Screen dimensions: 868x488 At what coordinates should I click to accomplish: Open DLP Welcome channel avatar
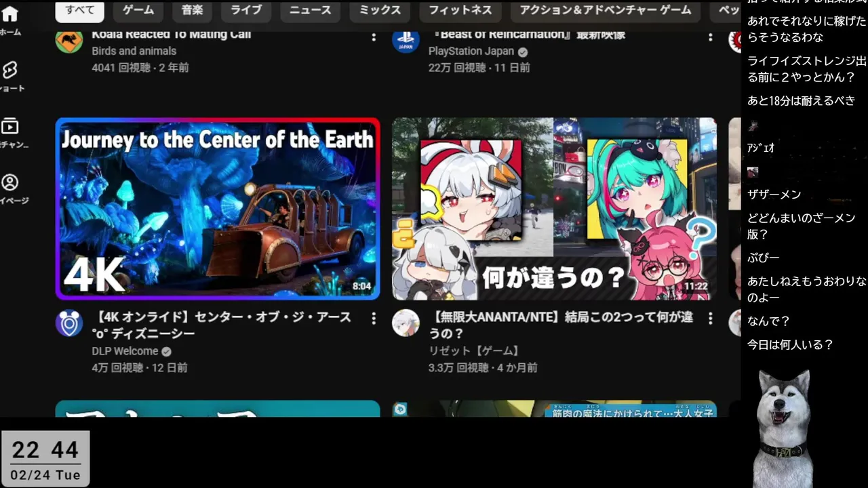pos(68,323)
